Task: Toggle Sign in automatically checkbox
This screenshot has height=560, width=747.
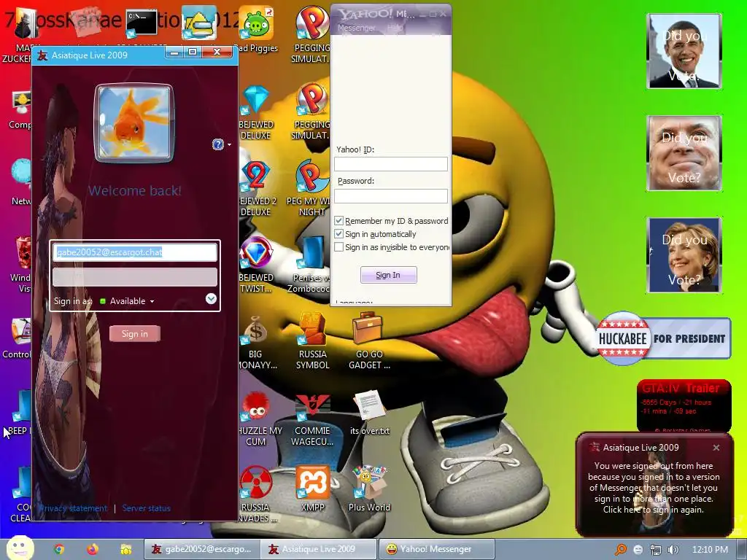Action: (x=338, y=234)
